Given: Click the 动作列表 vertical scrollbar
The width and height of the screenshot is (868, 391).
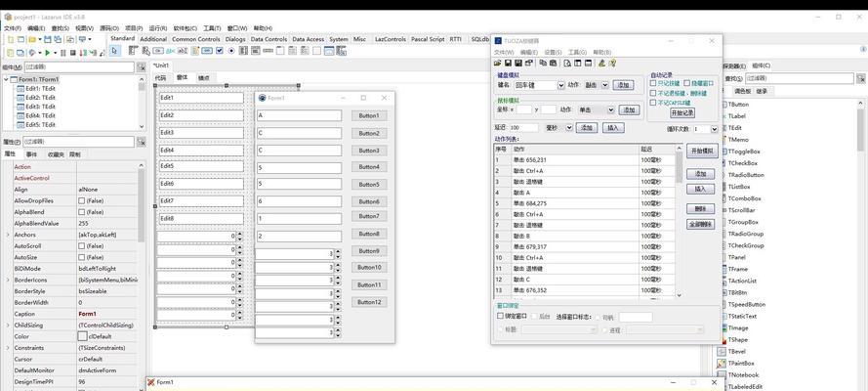Looking at the screenshot, I should tap(680, 222).
